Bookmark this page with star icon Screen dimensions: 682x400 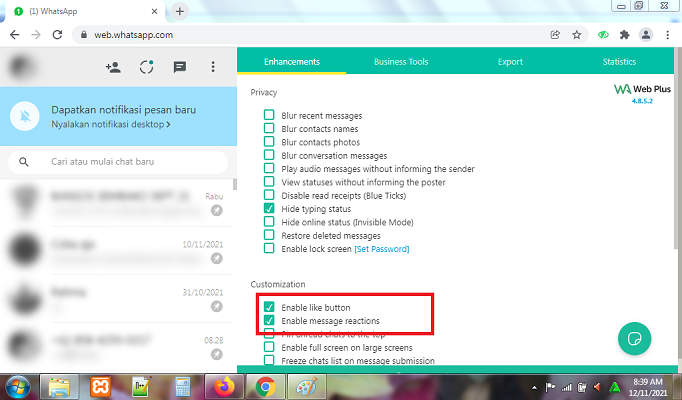(x=576, y=35)
